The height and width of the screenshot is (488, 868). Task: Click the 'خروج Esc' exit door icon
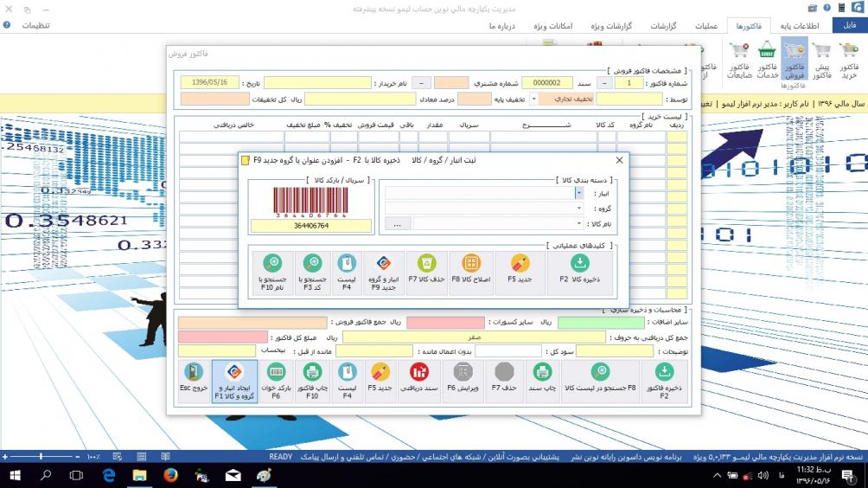click(193, 382)
